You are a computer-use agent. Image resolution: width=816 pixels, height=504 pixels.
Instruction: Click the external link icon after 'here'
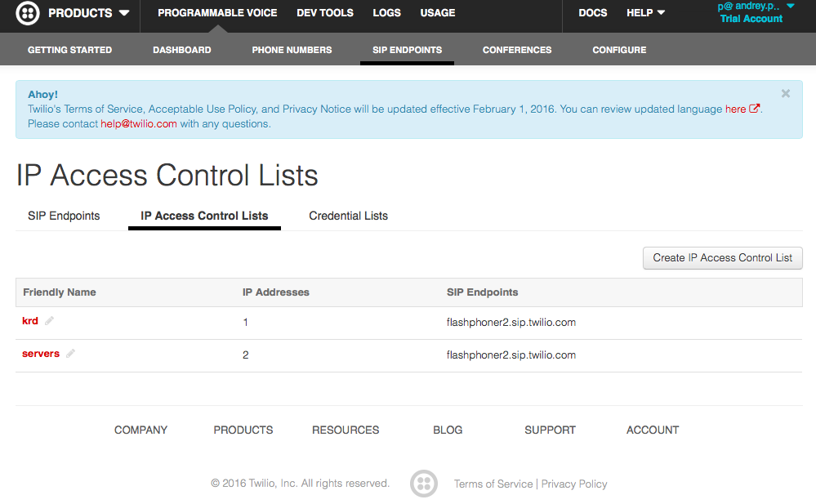(754, 109)
